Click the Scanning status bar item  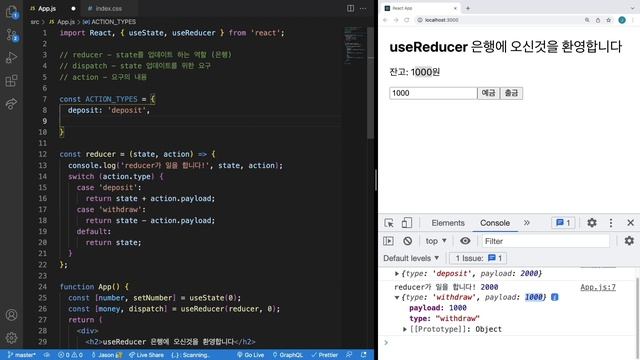(191, 355)
